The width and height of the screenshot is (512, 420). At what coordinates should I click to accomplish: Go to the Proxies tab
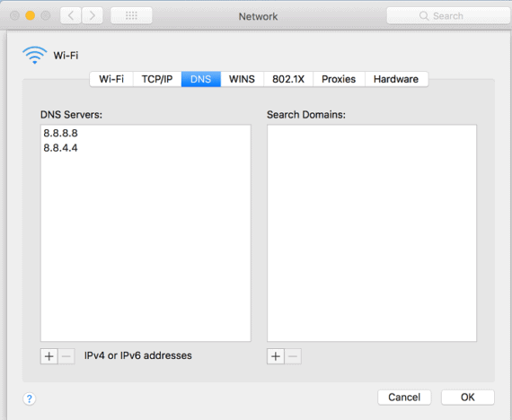339,79
